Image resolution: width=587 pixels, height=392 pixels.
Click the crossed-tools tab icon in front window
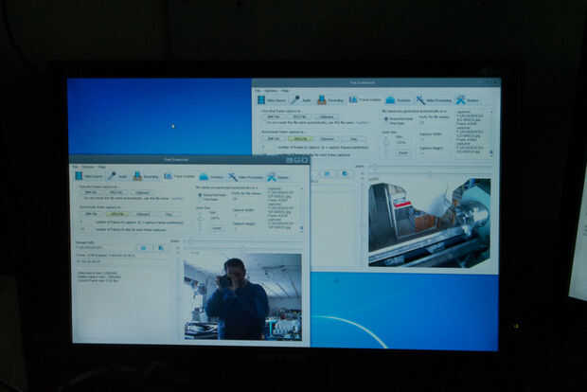[x=272, y=177]
